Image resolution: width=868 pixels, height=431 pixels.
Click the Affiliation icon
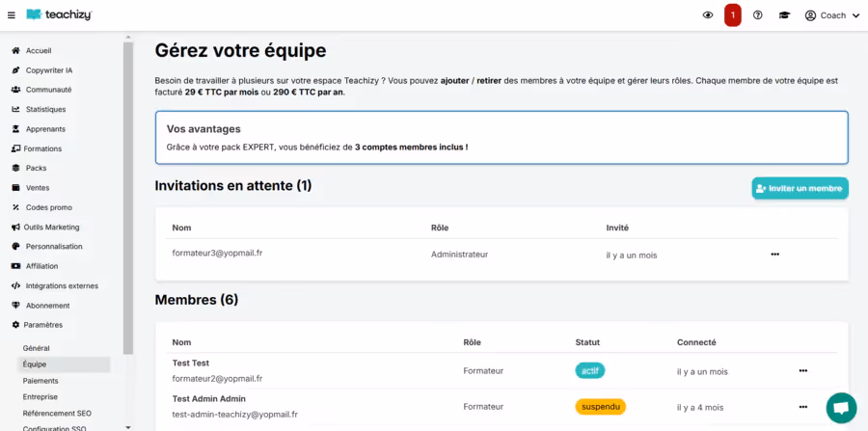click(x=15, y=266)
